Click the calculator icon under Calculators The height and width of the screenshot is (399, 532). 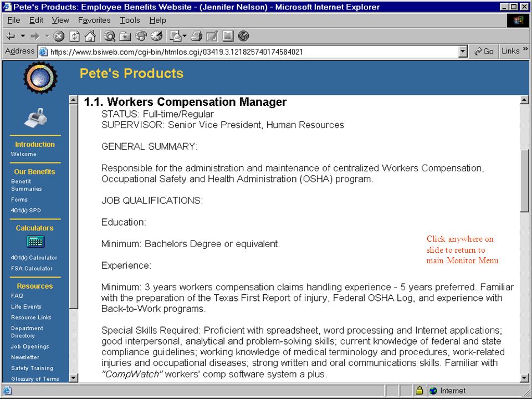point(35,242)
